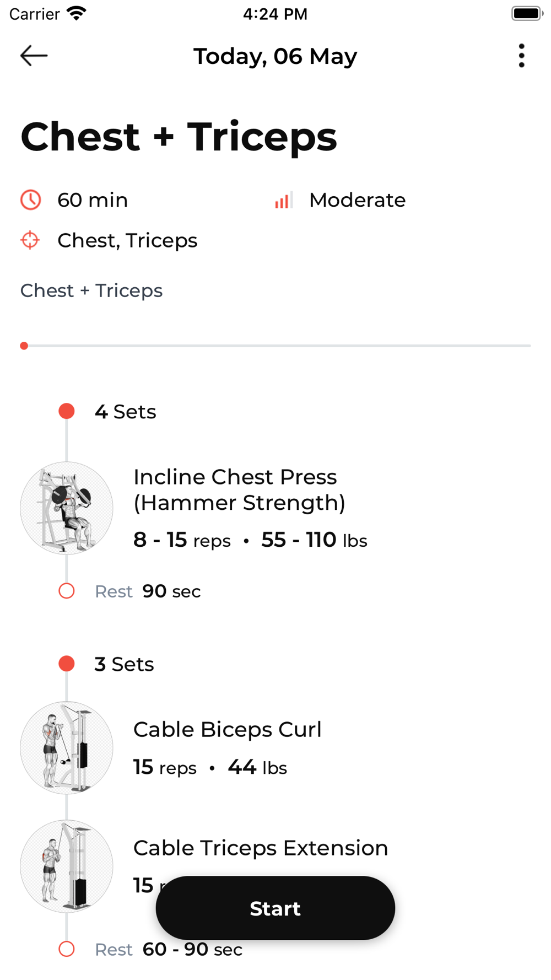Open the three-dot more options menu
This screenshot has height=980, width=551.
coord(521,56)
